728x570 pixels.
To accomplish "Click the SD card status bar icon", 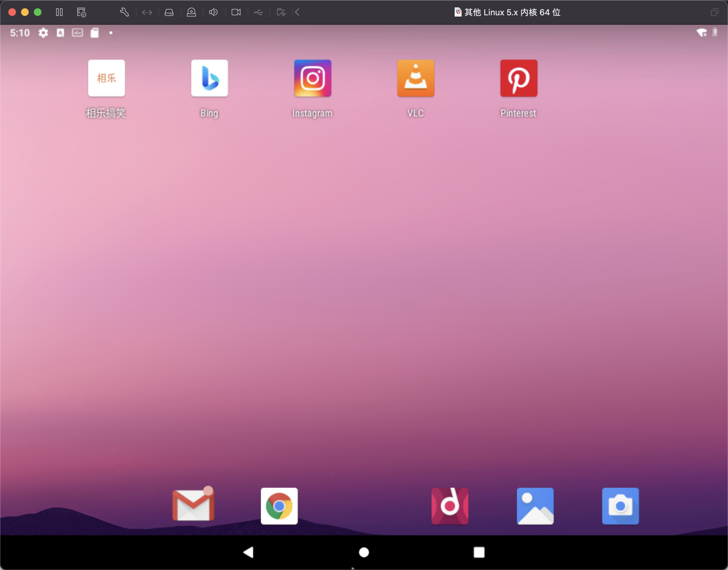I will (95, 33).
